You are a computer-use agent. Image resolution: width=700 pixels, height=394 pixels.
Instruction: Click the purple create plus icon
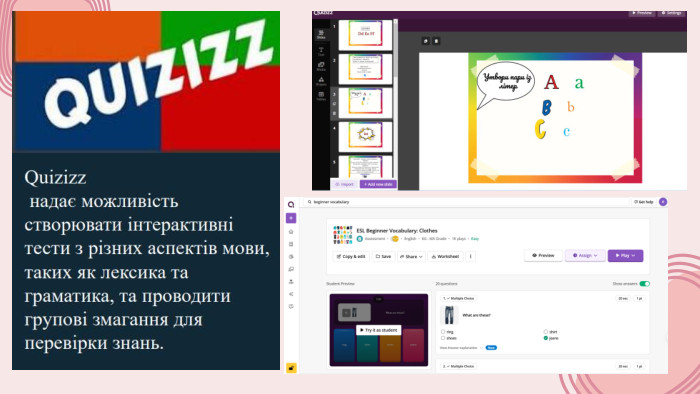[x=291, y=218]
